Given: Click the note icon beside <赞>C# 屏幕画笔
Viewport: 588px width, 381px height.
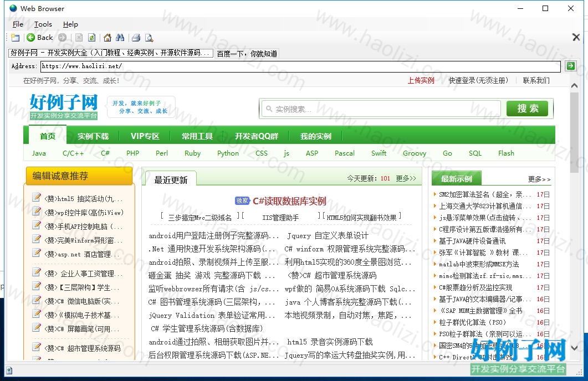Looking at the screenshot, I should (x=37, y=328).
